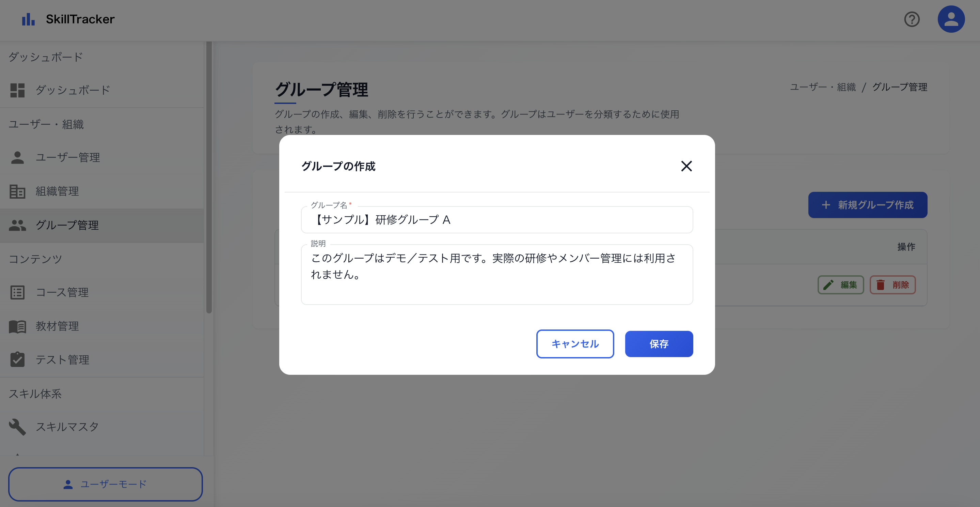980x507 pixels.
Task: Click the trash icon on 削除
Action: [x=881, y=285]
